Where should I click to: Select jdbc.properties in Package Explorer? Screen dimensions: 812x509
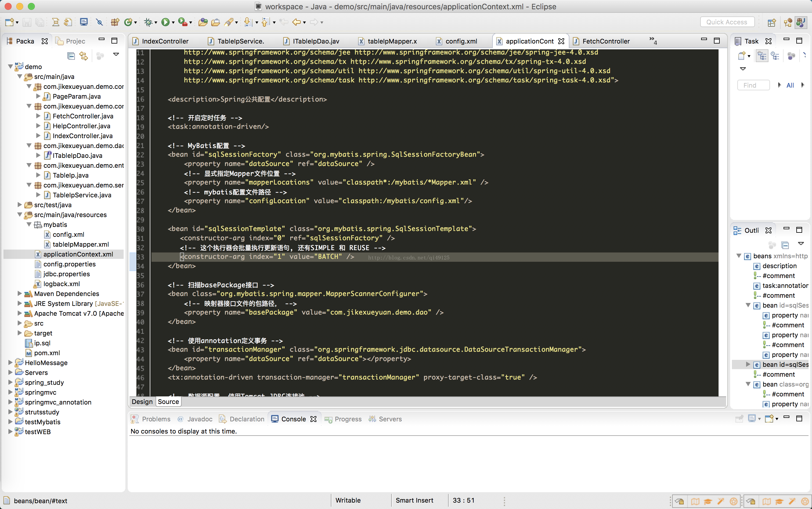[x=67, y=274]
